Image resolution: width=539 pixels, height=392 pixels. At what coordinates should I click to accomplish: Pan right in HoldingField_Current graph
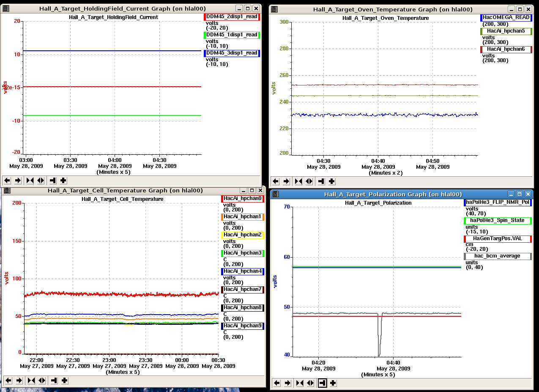18,181
